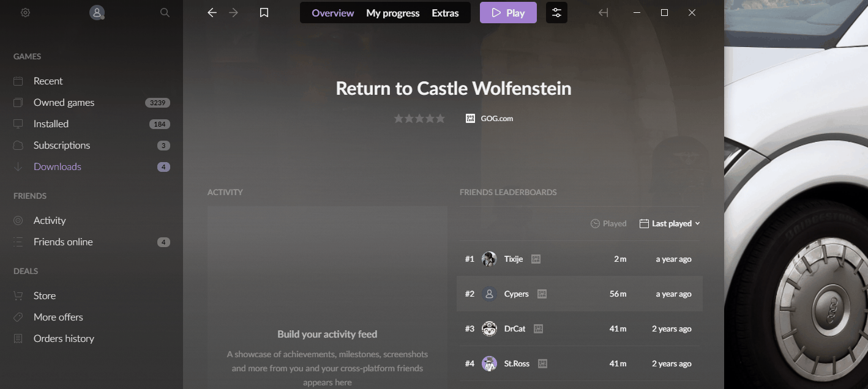Switch to the Overview tab
868x389 pixels.
[333, 13]
